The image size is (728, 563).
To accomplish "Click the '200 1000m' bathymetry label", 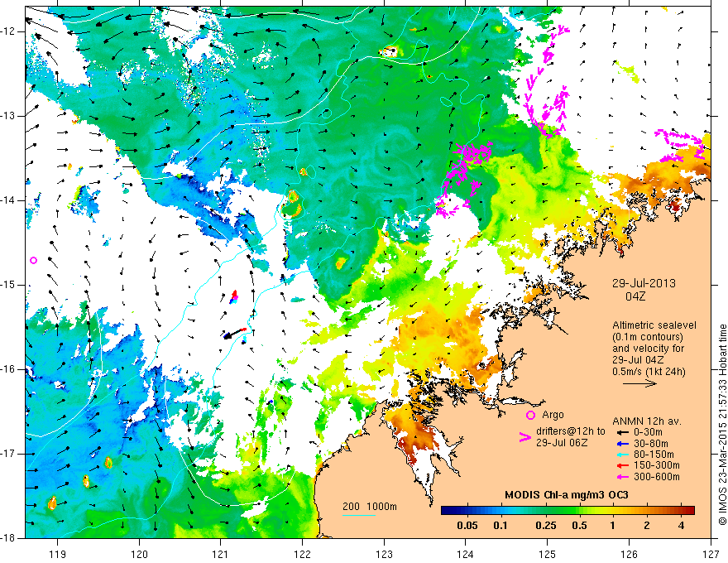I will click(370, 507).
